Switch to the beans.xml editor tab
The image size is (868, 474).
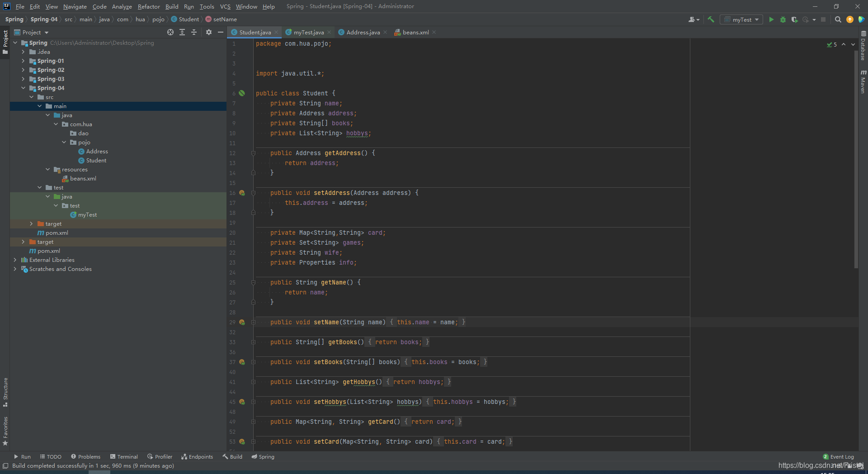click(x=415, y=32)
